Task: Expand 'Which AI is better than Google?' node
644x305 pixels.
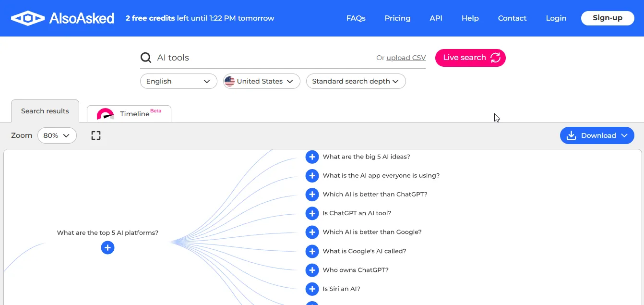Action: coord(312,232)
